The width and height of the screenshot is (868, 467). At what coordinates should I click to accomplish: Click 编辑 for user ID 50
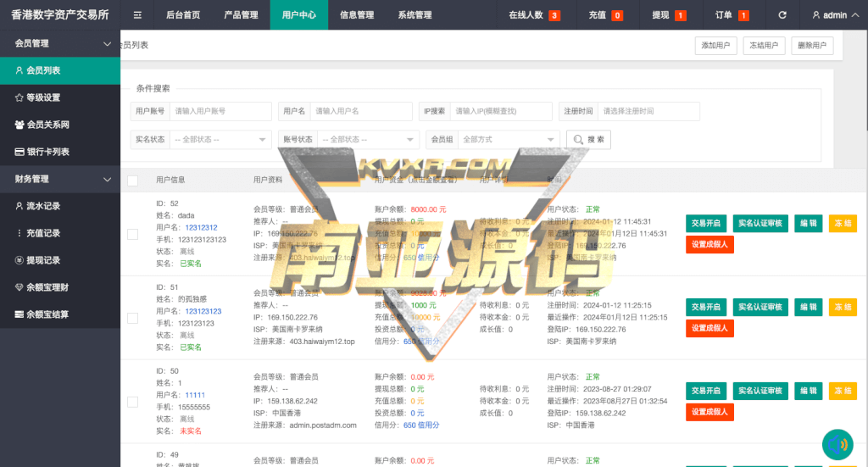tap(808, 391)
